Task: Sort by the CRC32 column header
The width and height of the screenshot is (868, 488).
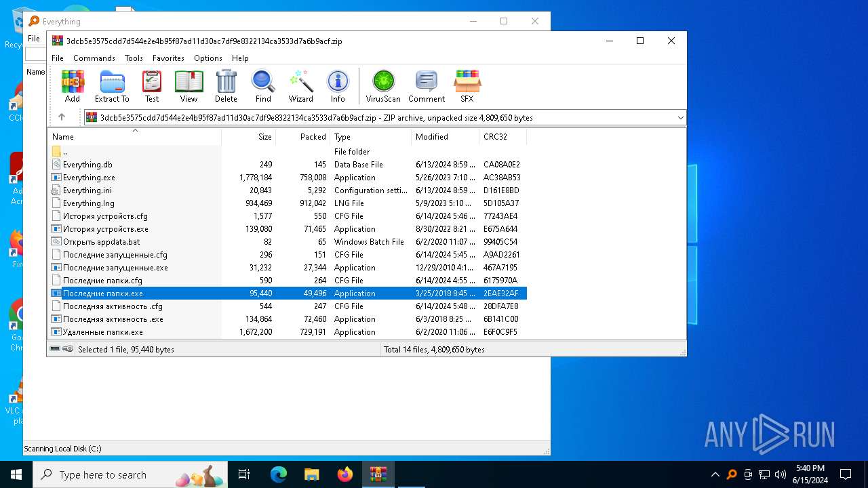Action: pos(503,137)
